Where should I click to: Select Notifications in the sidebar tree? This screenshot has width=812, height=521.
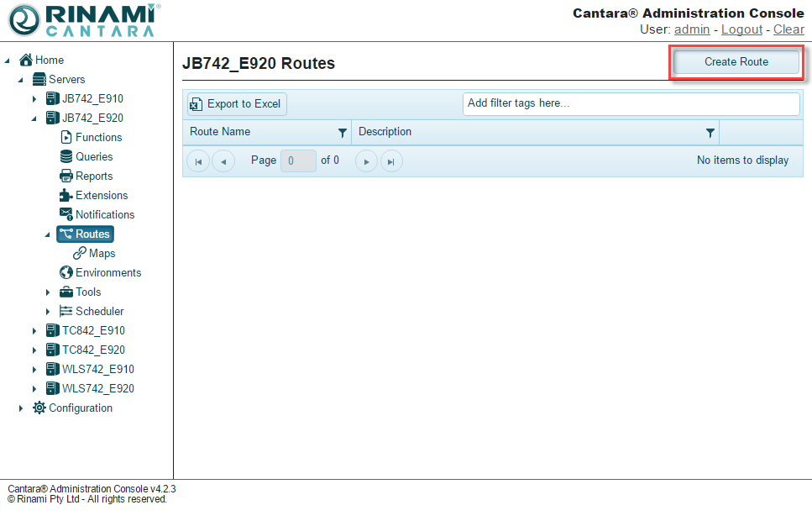104,214
